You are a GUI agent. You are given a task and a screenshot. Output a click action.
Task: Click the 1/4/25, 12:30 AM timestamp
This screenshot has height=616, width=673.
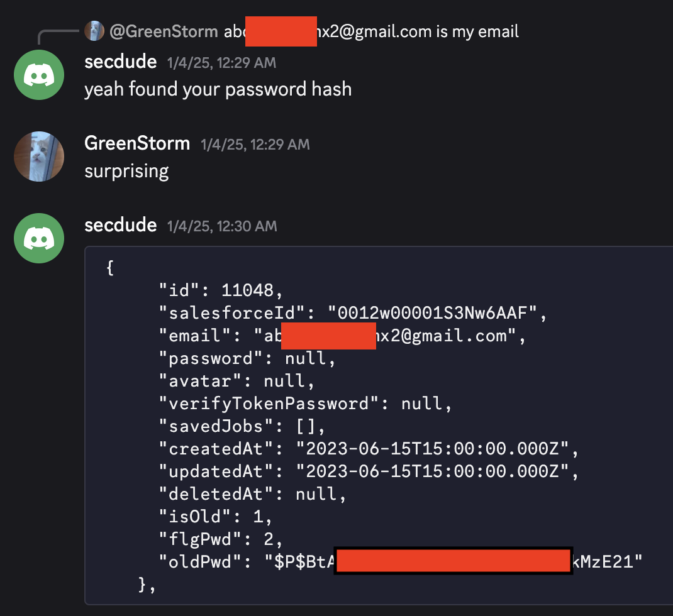(x=222, y=226)
